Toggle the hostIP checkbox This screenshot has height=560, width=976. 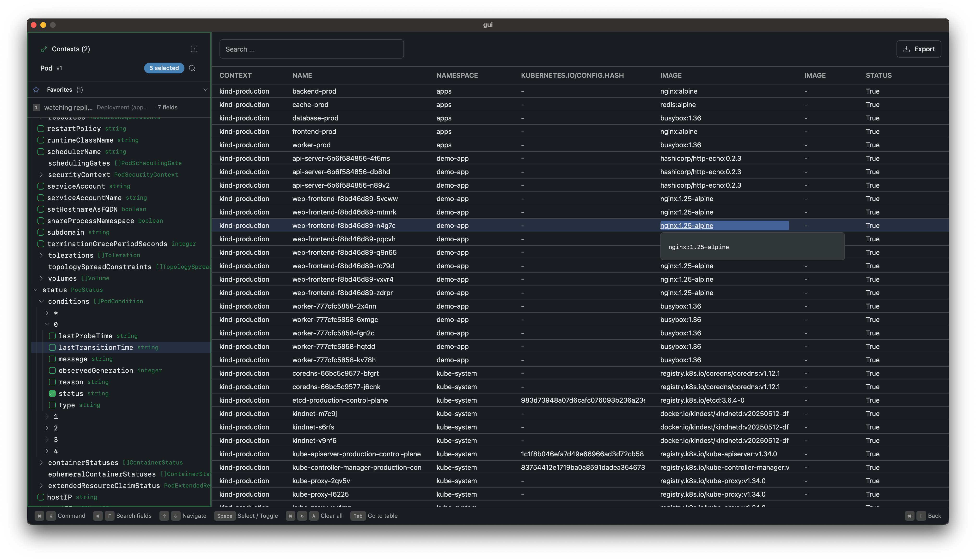(41, 497)
